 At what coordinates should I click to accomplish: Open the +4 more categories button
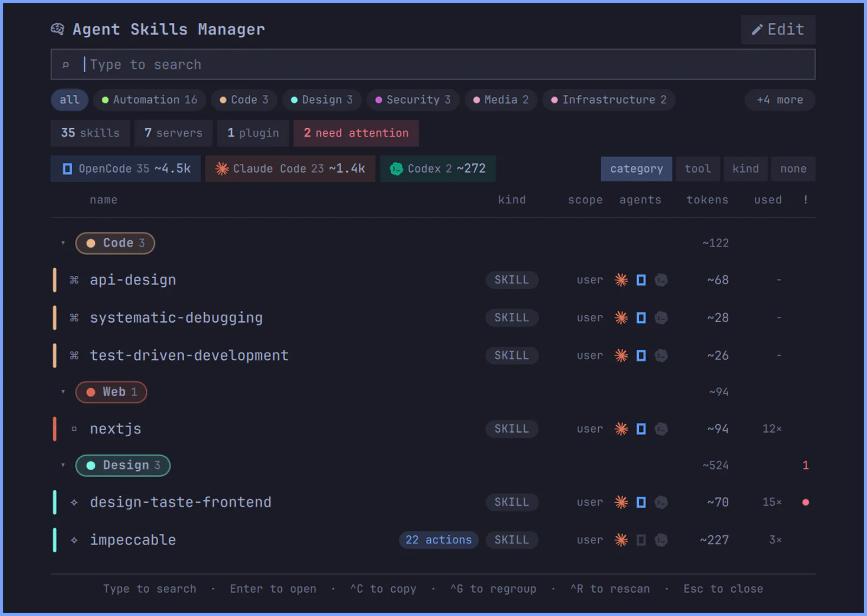780,100
